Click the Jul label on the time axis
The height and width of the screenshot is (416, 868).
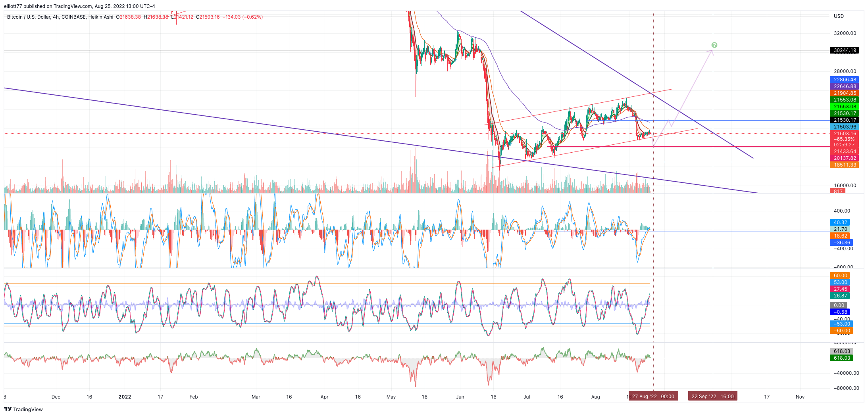point(527,397)
